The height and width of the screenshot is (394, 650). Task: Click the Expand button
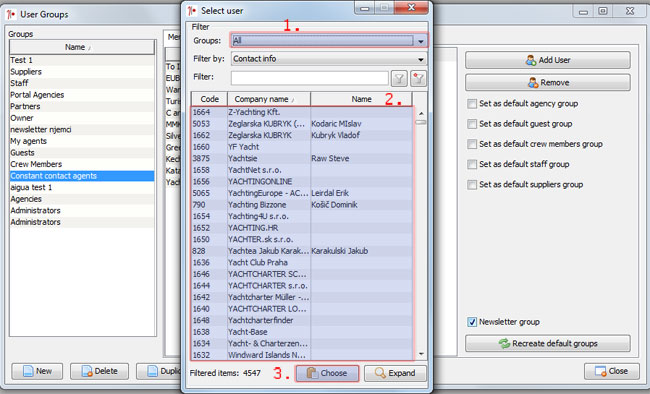pos(395,373)
